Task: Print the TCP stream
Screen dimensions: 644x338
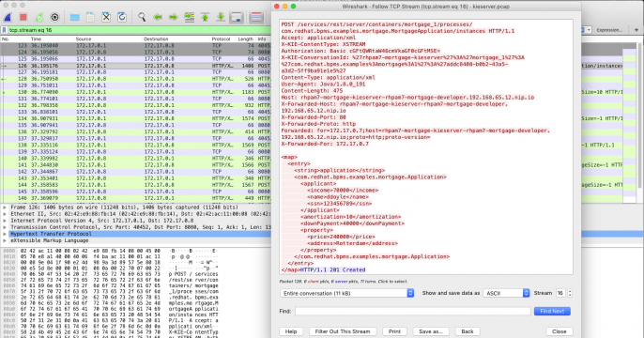Action: [394, 331]
